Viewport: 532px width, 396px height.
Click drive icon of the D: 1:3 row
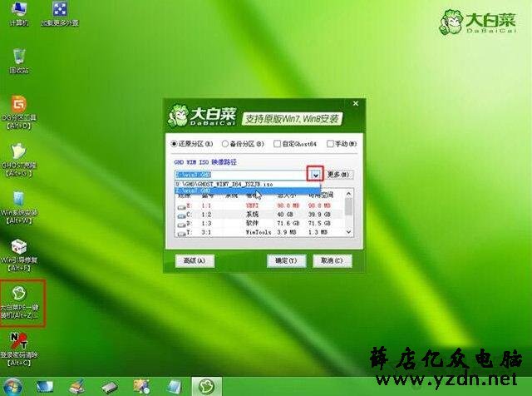pos(181,224)
